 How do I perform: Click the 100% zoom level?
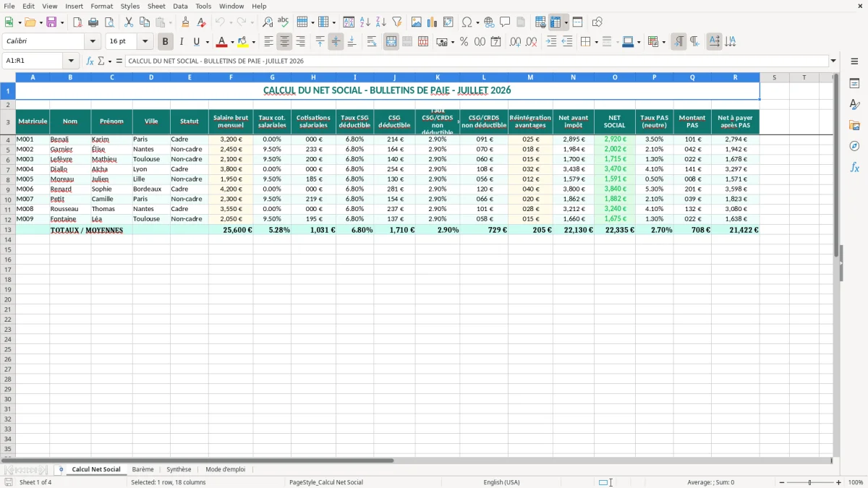[856, 482]
